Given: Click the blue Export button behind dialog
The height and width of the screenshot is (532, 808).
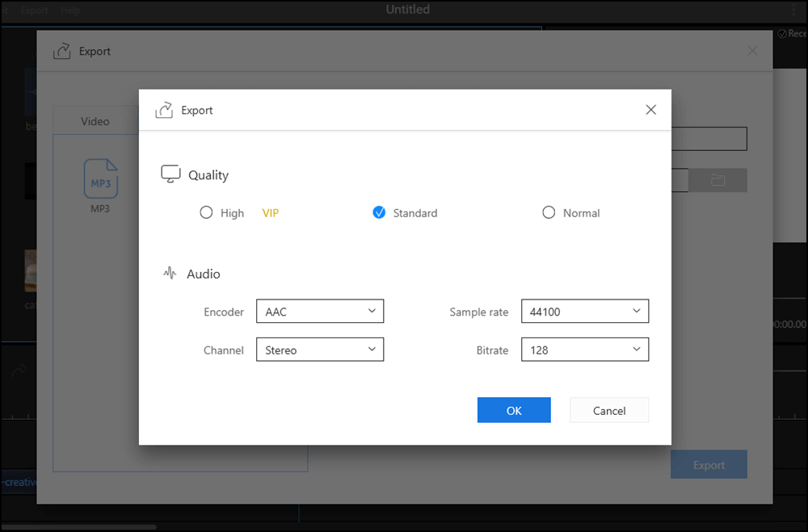Looking at the screenshot, I should coord(709,465).
